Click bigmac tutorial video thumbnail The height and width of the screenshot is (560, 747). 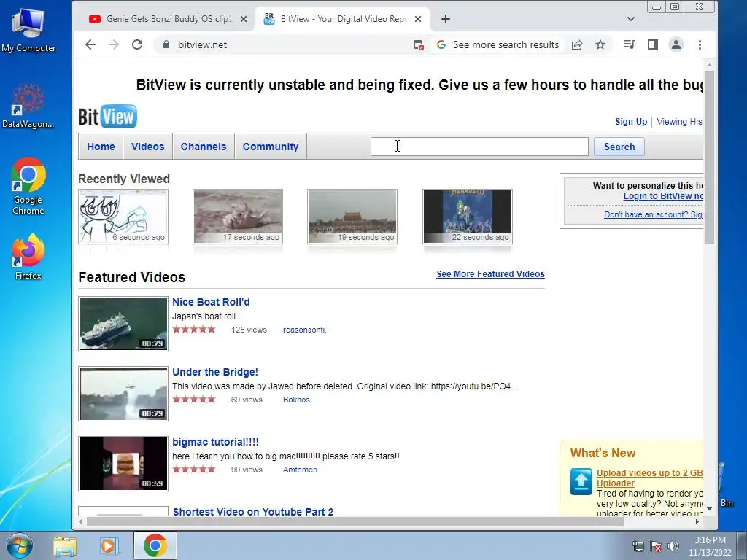point(123,464)
